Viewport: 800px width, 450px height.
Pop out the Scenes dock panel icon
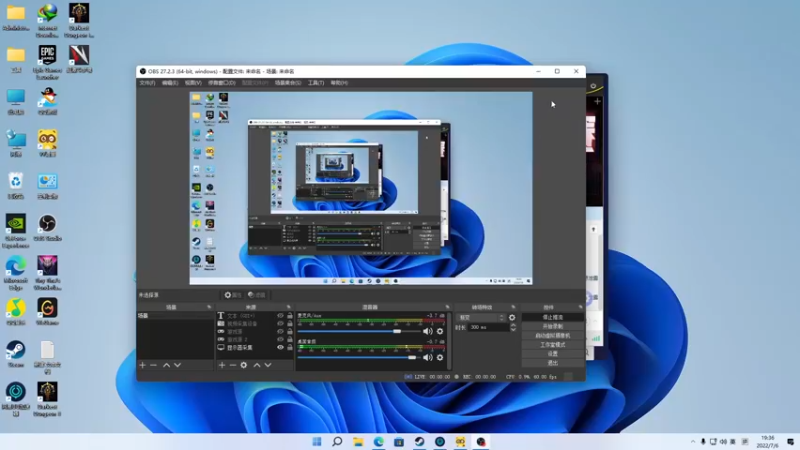point(209,307)
